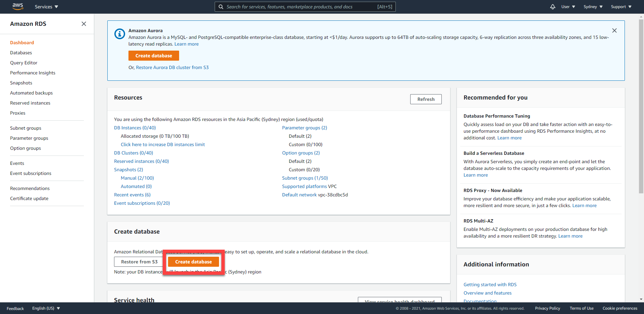Click inside the services search field
This screenshot has height=314, width=644.
302,7
